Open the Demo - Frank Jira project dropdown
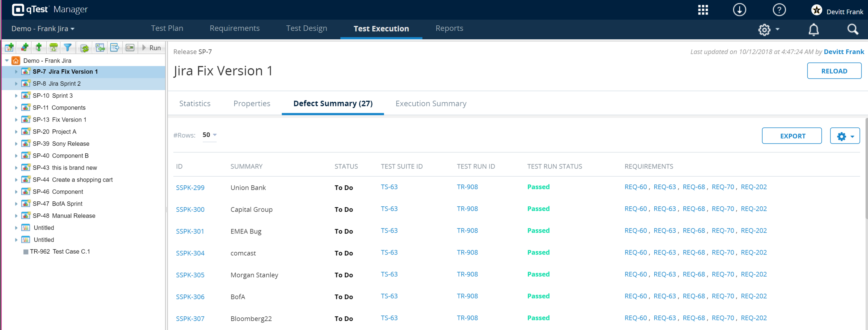868x330 pixels. coord(43,29)
